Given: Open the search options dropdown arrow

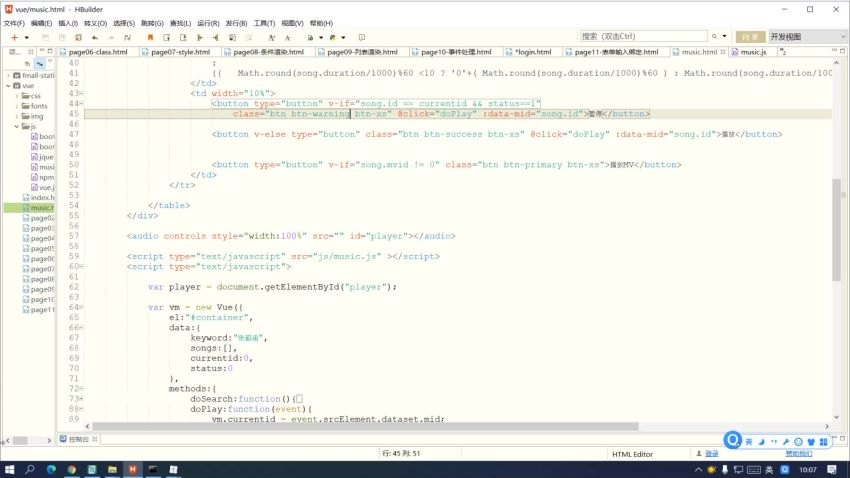Looking at the screenshot, I should pos(724,36).
